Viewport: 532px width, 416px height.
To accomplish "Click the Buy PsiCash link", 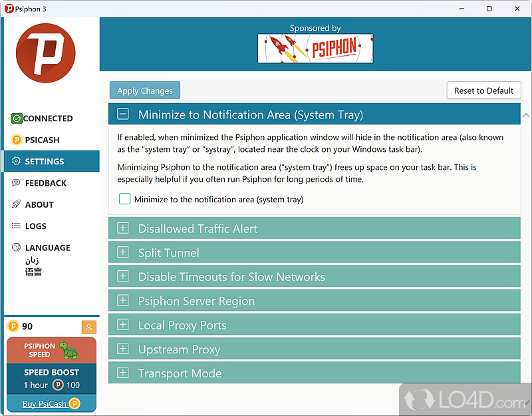I will (44, 403).
